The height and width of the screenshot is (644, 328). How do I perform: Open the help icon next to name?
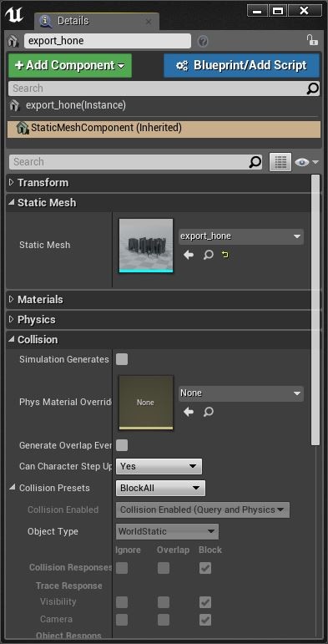203,42
